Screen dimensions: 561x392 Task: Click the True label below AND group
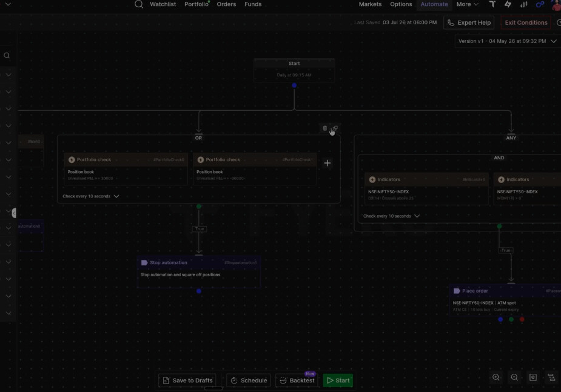pyautogui.click(x=506, y=250)
